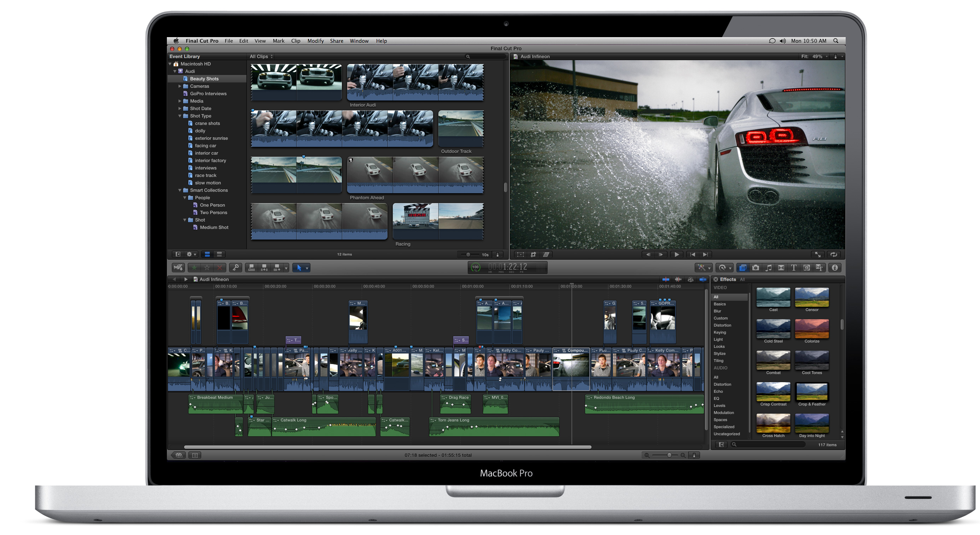Open the Select tool dropdown arrow

[x=307, y=268]
